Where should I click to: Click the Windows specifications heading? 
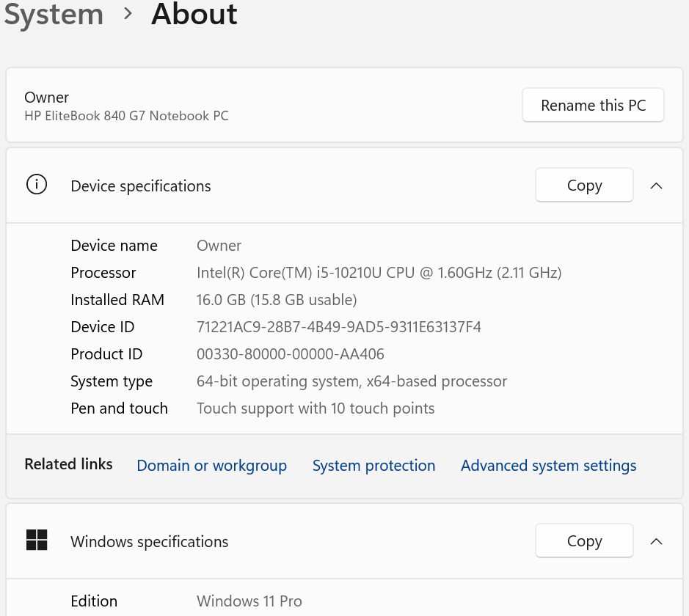click(149, 542)
